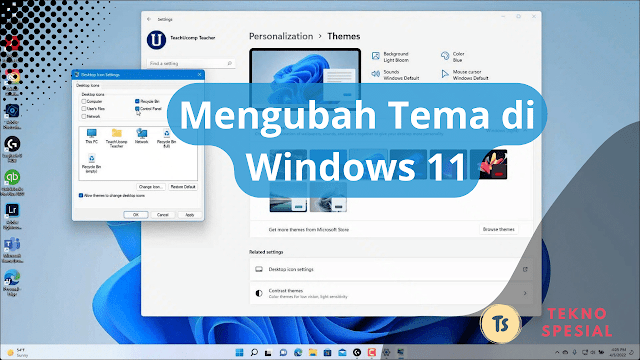Show hidden system tray icons
This screenshot has height=360, width=640.
(x=557, y=352)
